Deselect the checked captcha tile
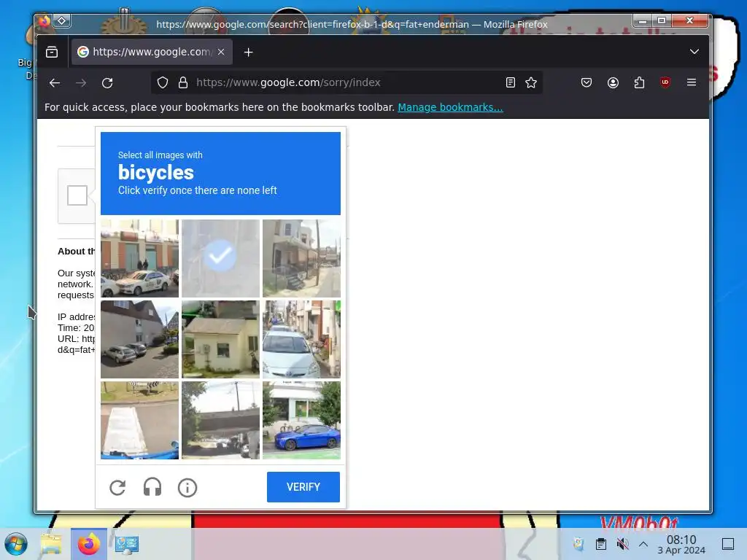The image size is (747, 560). 220,259
